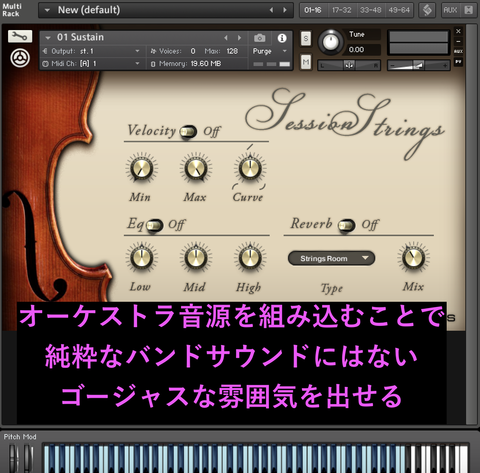Click the instrument output level meter
480x473 pixels.
click(x=419, y=42)
